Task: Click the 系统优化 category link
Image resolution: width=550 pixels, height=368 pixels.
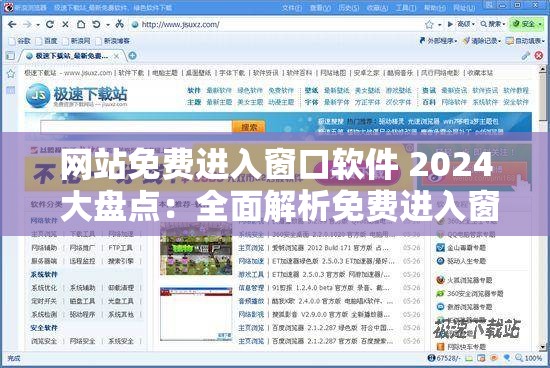Action: (44, 288)
